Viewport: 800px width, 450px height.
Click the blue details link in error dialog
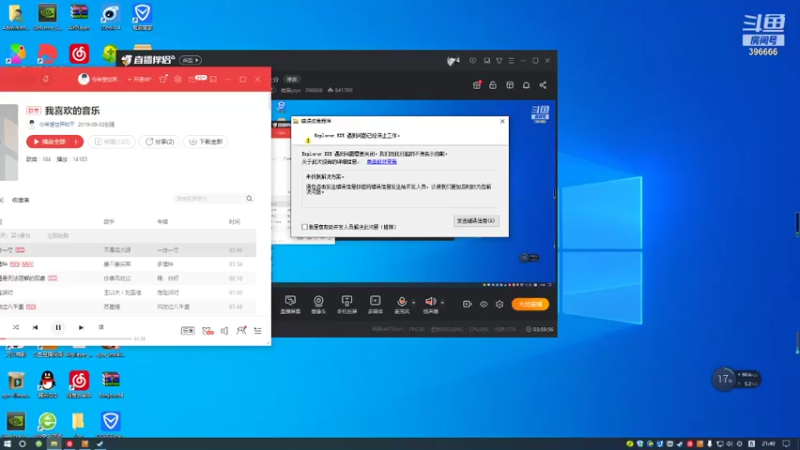[382, 162]
